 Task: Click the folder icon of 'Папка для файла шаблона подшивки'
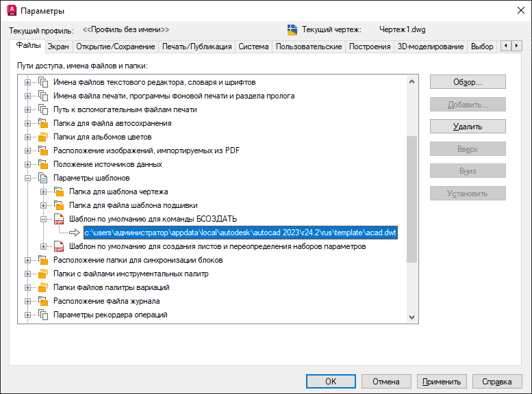[59, 205]
